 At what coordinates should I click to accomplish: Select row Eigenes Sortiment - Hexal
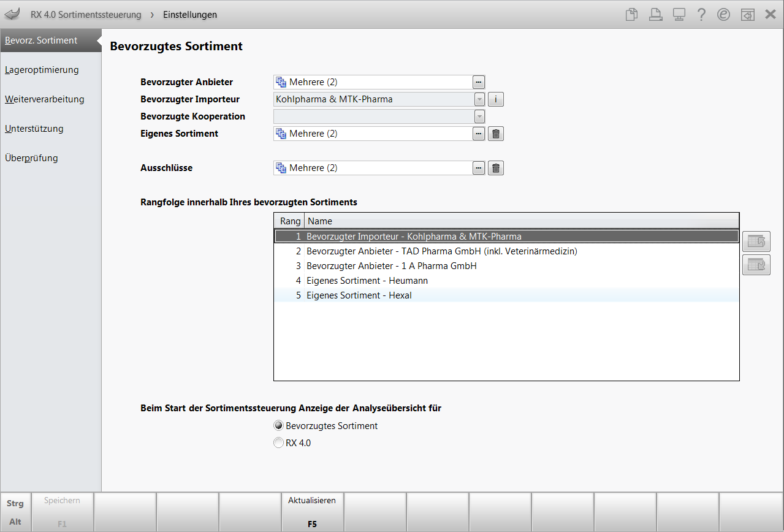point(506,295)
